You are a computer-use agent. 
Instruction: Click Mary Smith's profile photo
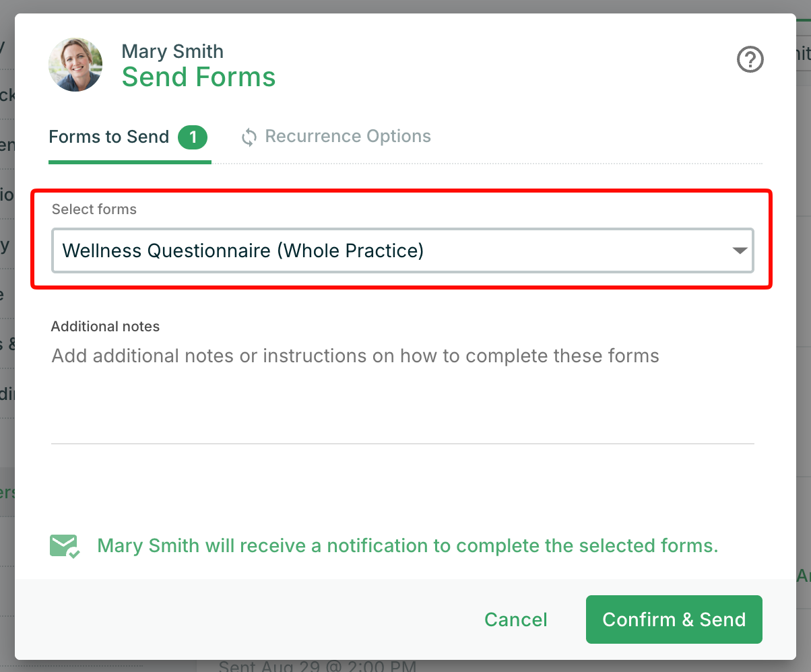pyautogui.click(x=75, y=65)
